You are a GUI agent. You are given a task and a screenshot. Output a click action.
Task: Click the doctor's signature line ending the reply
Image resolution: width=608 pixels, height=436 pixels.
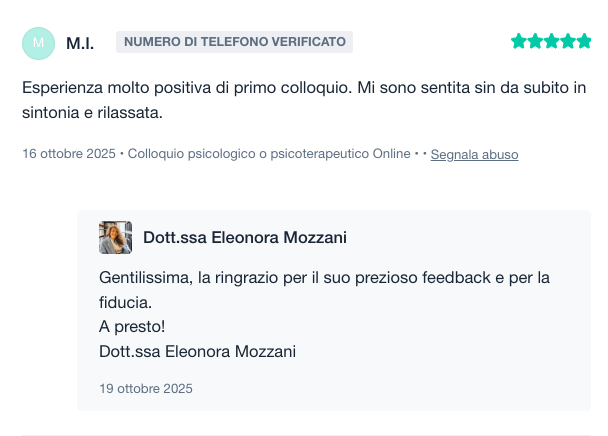click(x=198, y=351)
